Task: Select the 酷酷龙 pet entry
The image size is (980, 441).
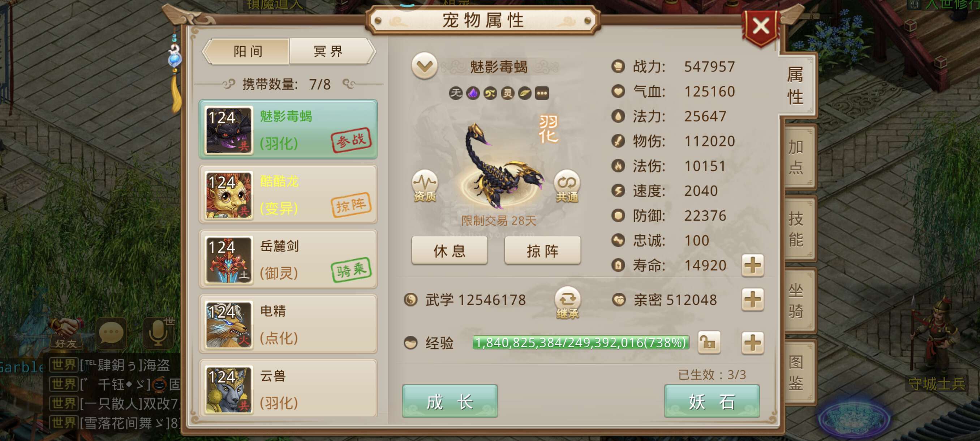Action: pyautogui.click(x=288, y=194)
